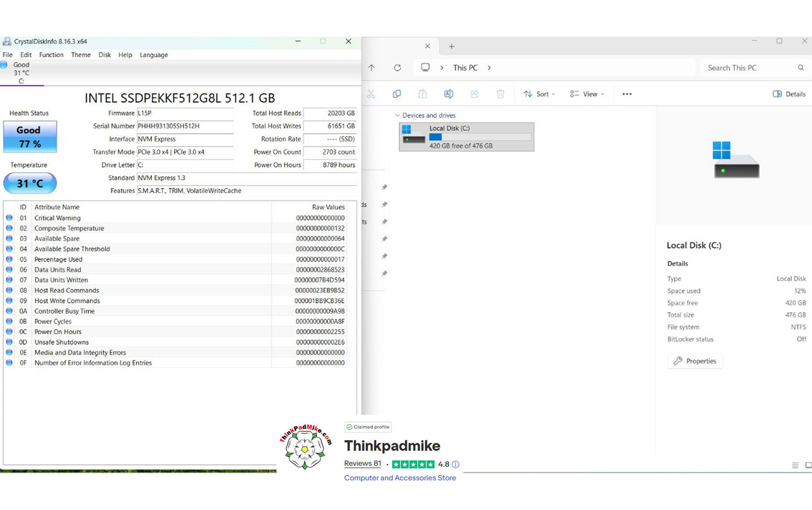This screenshot has width=812, height=510.
Task: Open the Sort dropdown
Action: coord(539,94)
